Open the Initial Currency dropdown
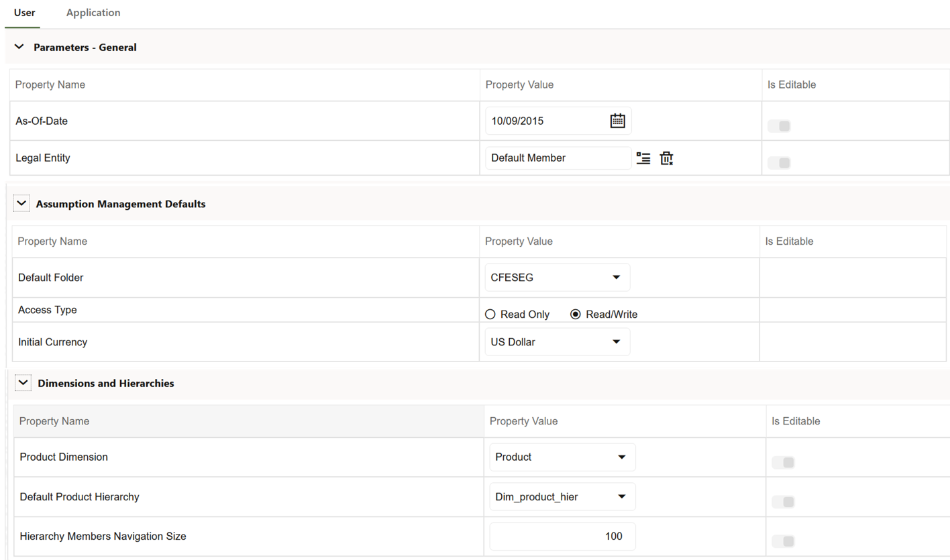This screenshot has width=950, height=560. tap(616, 341)
